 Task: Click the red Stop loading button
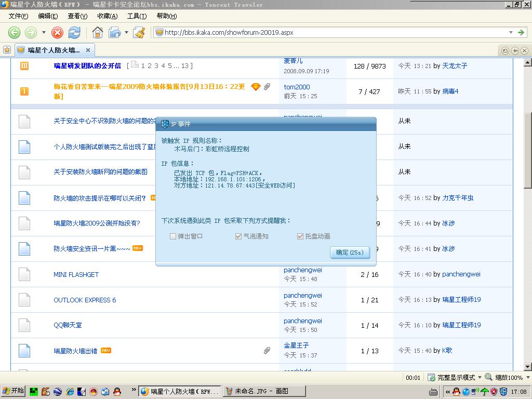click(58, 33)
